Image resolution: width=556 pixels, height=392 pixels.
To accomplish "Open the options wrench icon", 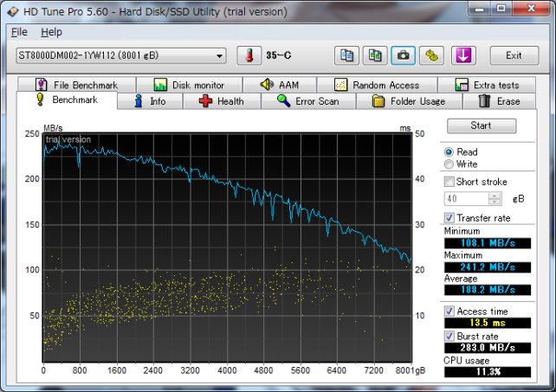I will pyautogui.click(x=431, y=55).
